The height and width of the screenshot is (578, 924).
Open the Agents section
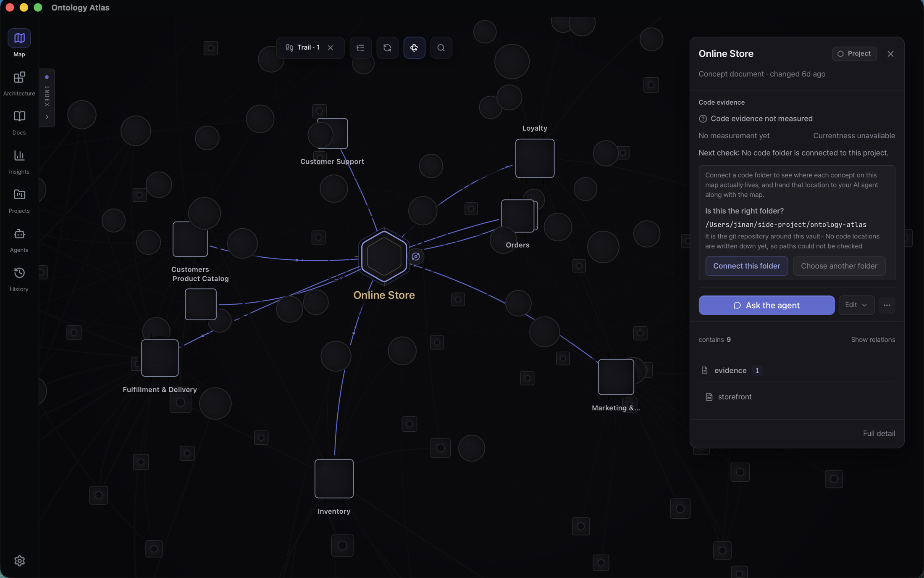pyautogui.click(x=19, y=240)
